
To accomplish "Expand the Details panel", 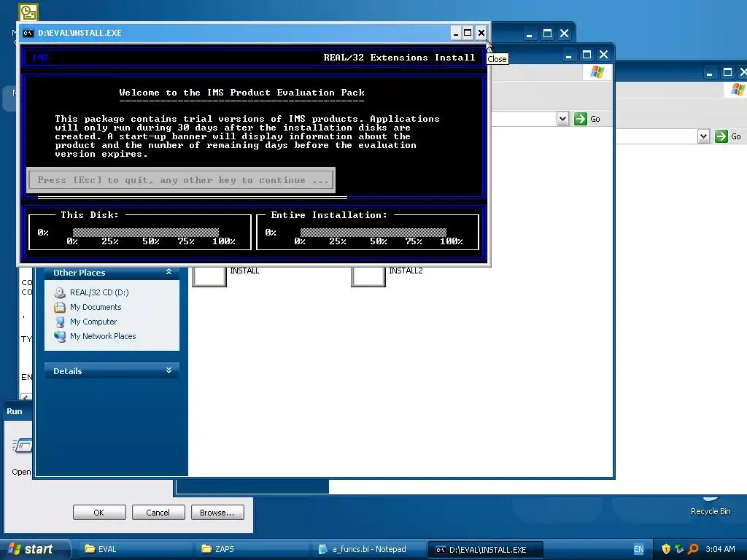I will click(x=169, y=370).
